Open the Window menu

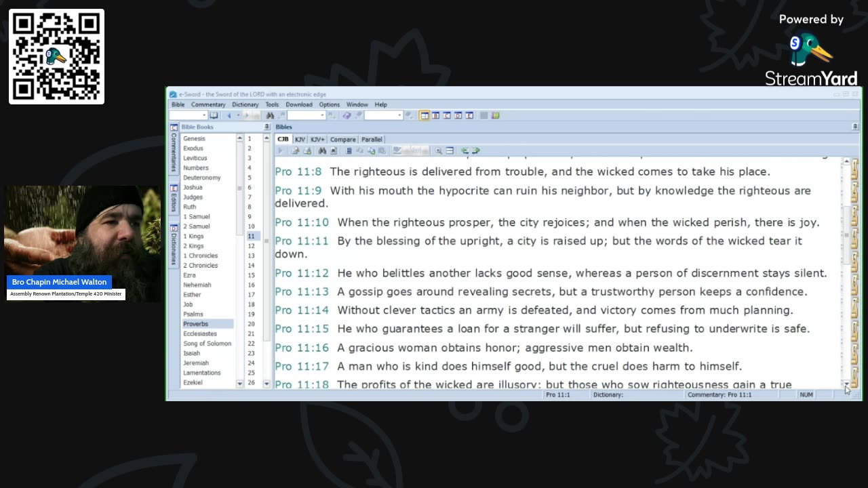pos(357,104)
